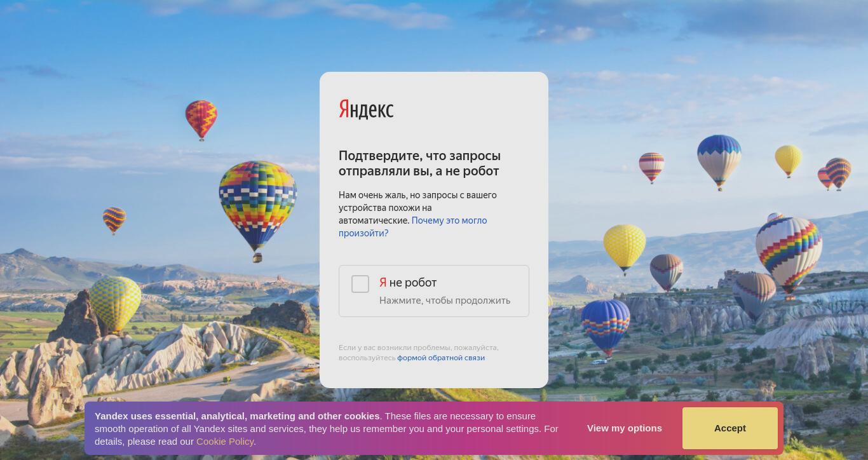
Task: Click the Яндекс logo
Action: click(366, 109)
